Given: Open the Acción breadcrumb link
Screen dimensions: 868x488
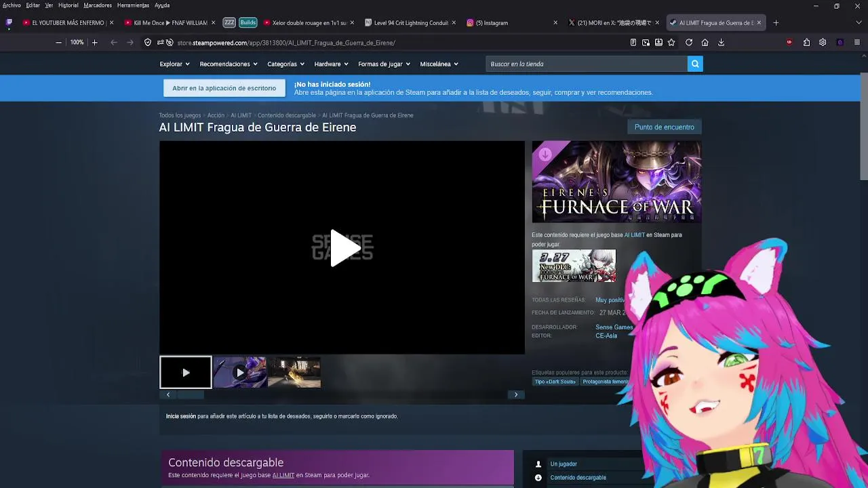Looking at the screenshot, I should tap(216, 115).
